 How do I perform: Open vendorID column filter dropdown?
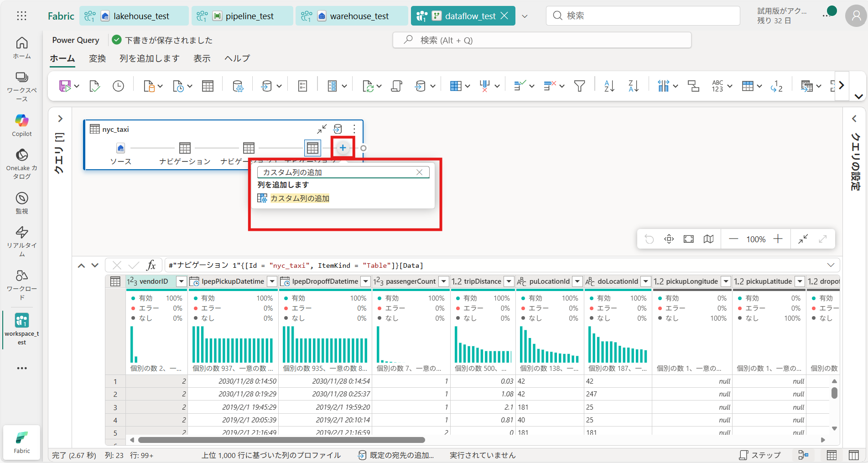tap(181, 281)
